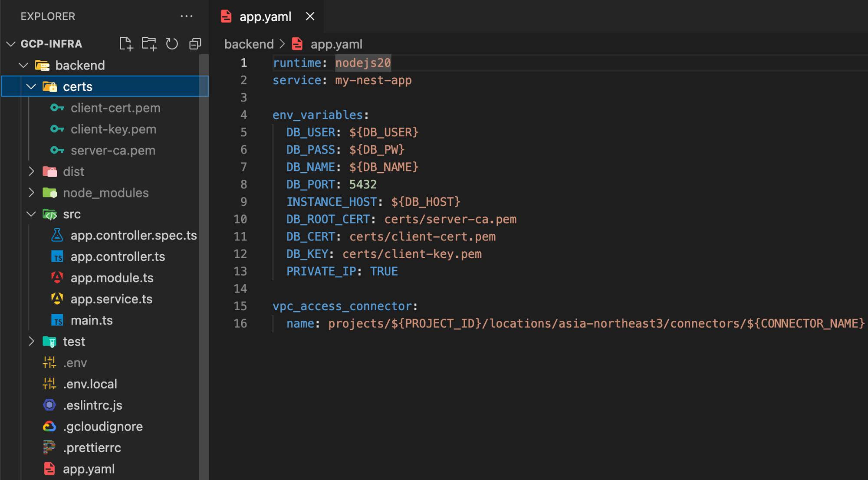868x480 pixels.
Task: Collapse the src folder
Action: (x=31, y=214)
